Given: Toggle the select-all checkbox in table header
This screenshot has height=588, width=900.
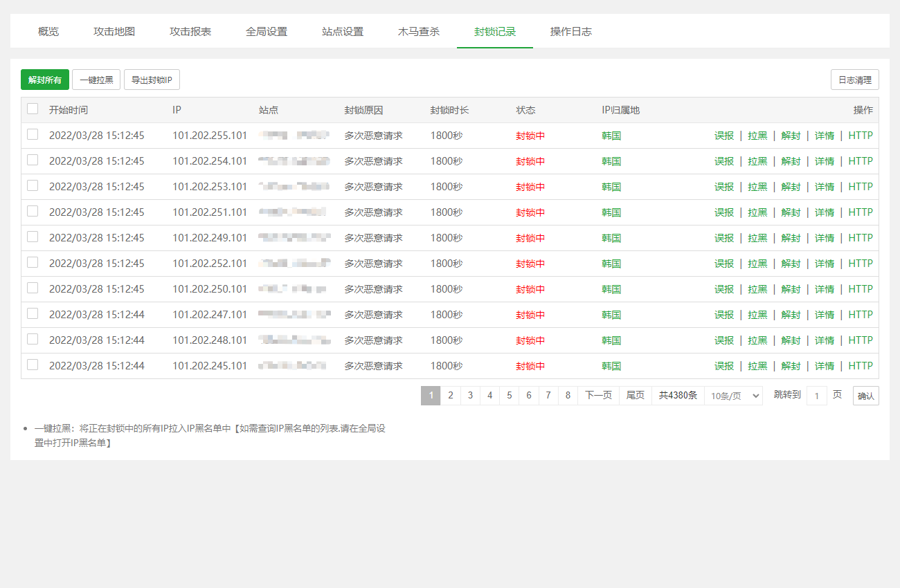Looking at the screenshot, I should click(33, 109).
